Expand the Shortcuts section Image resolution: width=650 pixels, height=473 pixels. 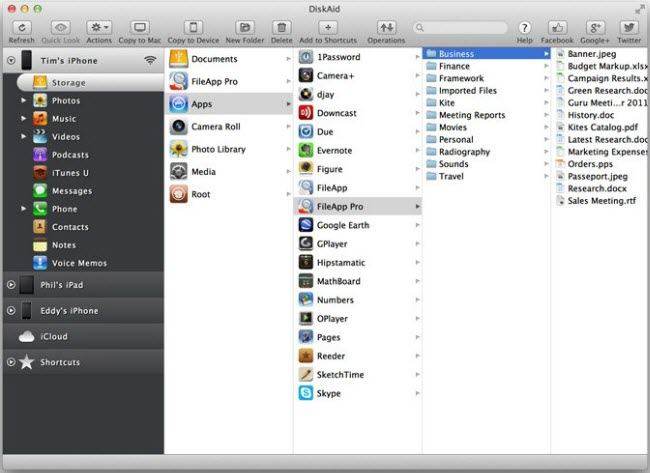tap(11, 362)
